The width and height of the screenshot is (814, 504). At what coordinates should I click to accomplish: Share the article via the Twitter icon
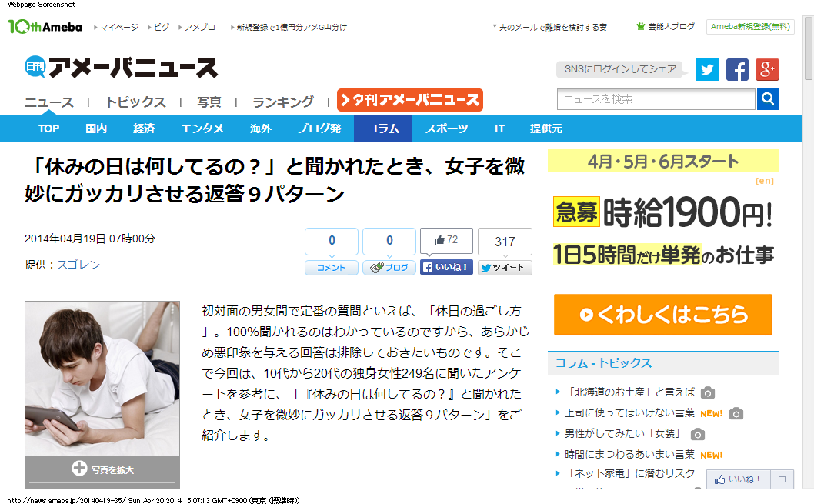707,69
